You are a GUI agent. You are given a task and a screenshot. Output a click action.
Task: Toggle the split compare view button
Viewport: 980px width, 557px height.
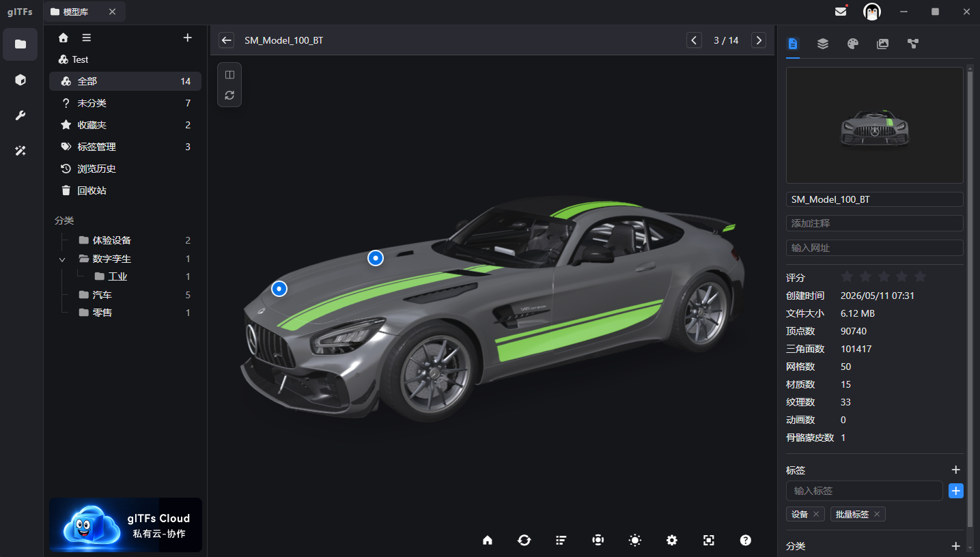[x=229, y=74]
